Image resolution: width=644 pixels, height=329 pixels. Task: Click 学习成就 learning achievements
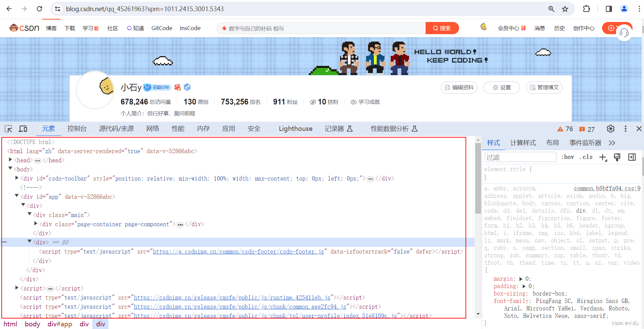coord(365,102)
